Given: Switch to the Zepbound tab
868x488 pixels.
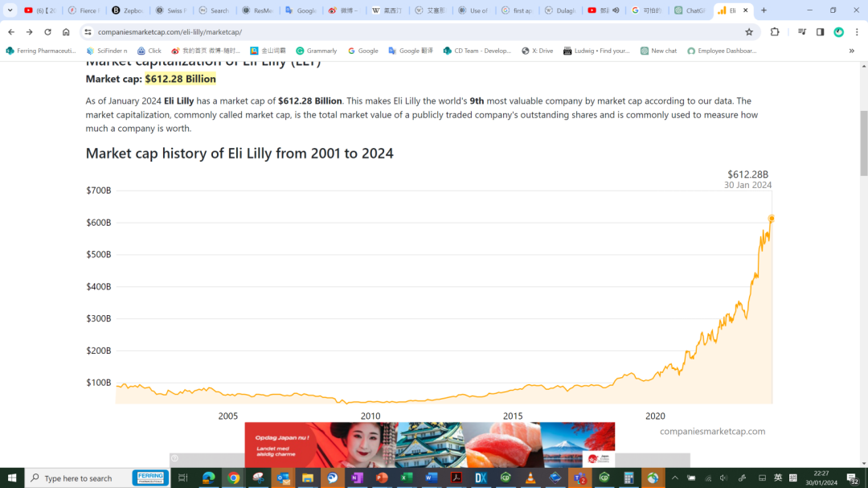Looking at the screenshot, I should [x=127, y=10].
